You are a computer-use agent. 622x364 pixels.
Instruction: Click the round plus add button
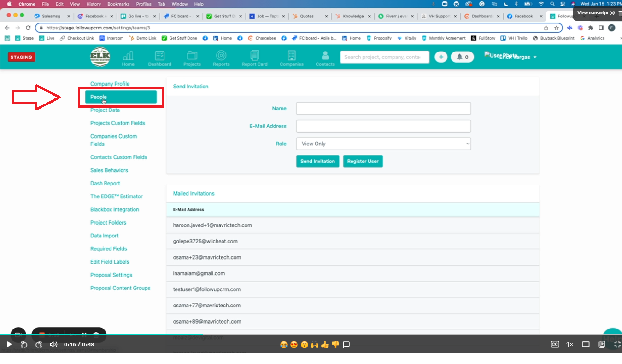tap(441, 57)
